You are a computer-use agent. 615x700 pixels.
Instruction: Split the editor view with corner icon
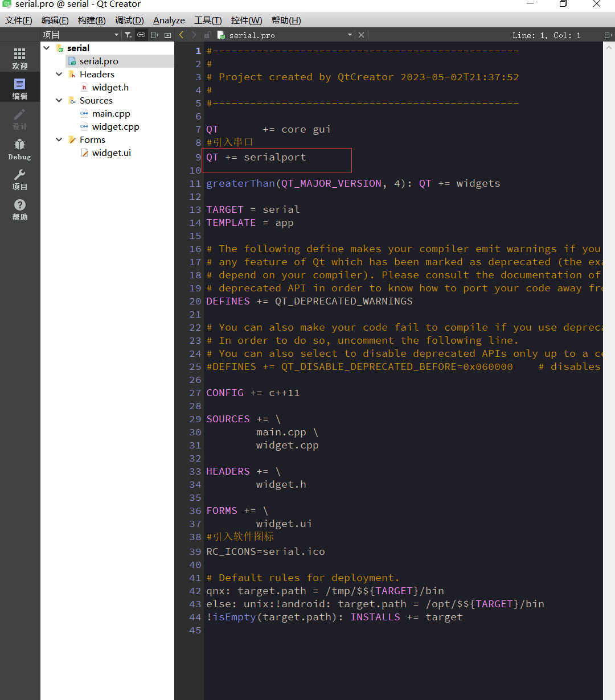pos(608,35)
